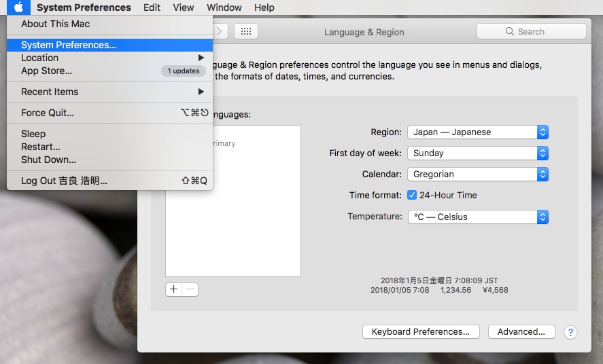Expand the Recent Items submenu
Viewport: 603px width, 364px height.
click(109, 92)
